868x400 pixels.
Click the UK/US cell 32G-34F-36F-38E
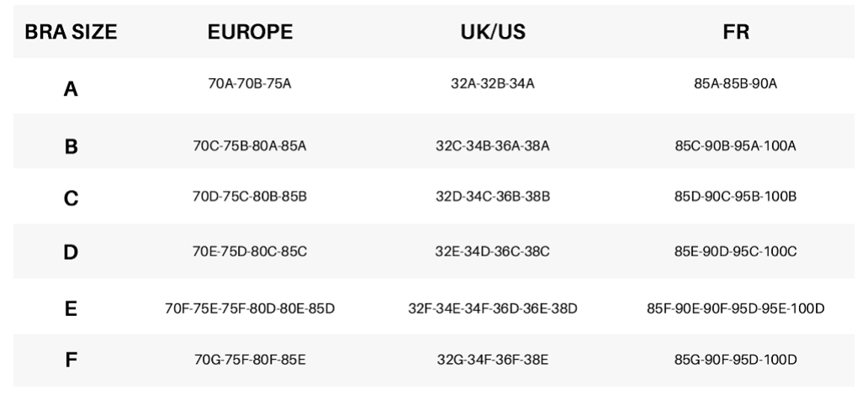493,360
